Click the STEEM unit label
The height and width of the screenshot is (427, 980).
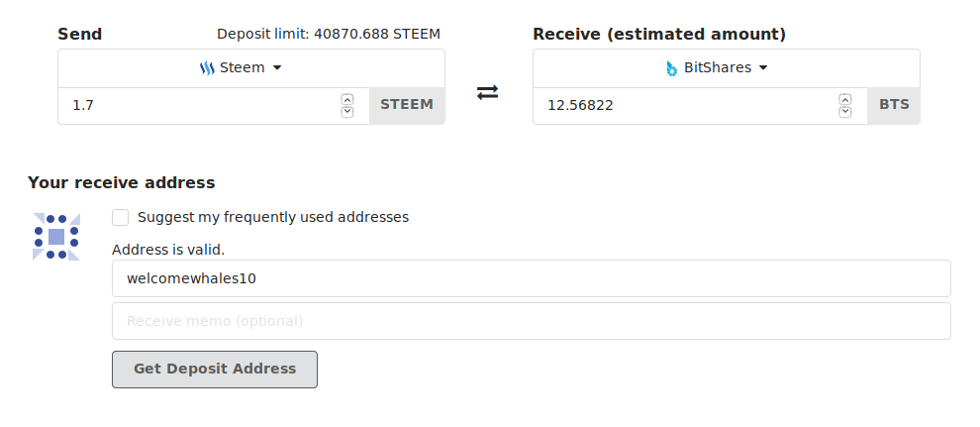(x=407, y=106)
